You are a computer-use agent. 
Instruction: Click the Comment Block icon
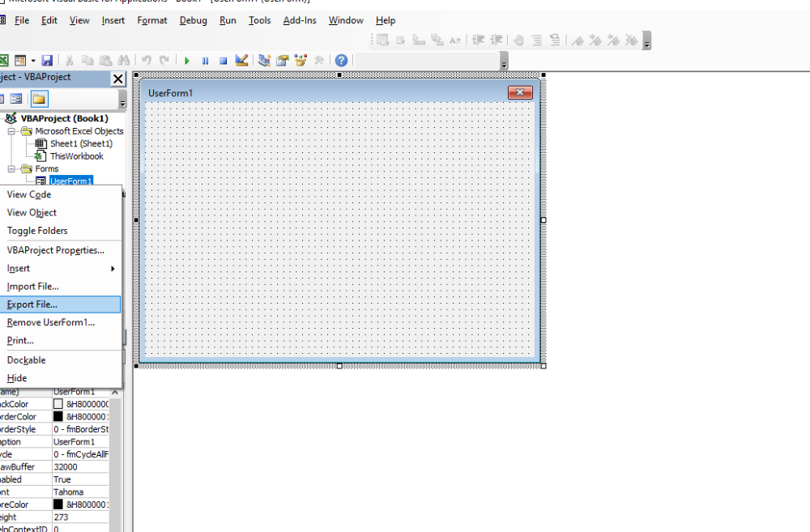pos(537,40)
